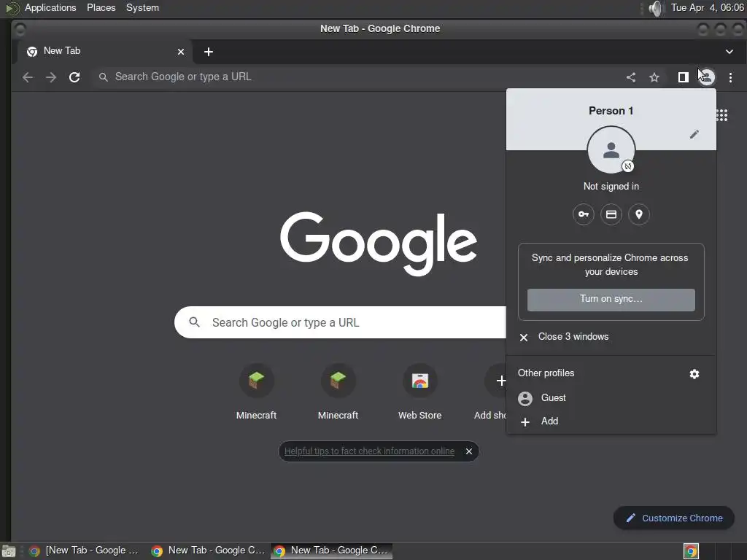Image resolution: width=747 pixels, height=560 pixels.
Task: Click show desktop icon in bottom panel
Action: 9,551
